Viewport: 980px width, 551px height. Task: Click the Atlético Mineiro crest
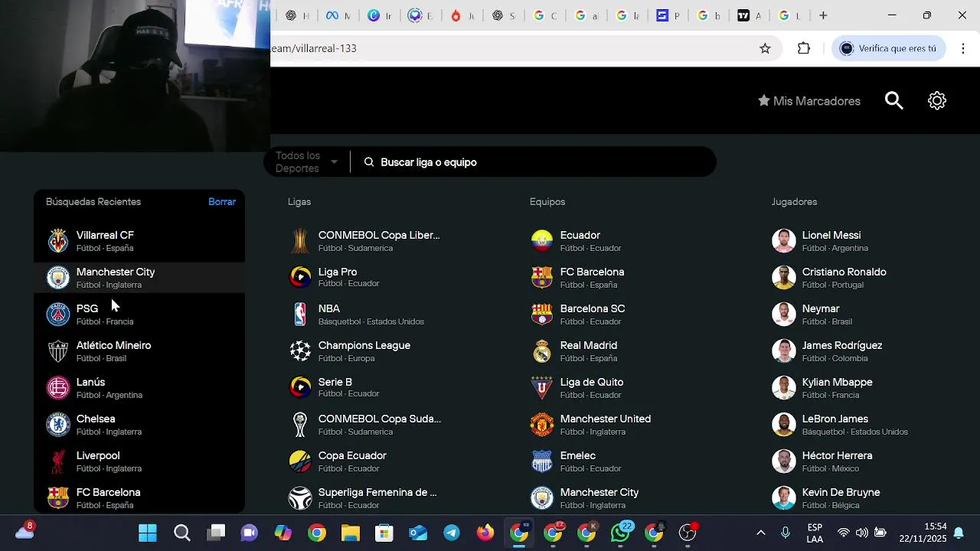(x=58, y=351)
